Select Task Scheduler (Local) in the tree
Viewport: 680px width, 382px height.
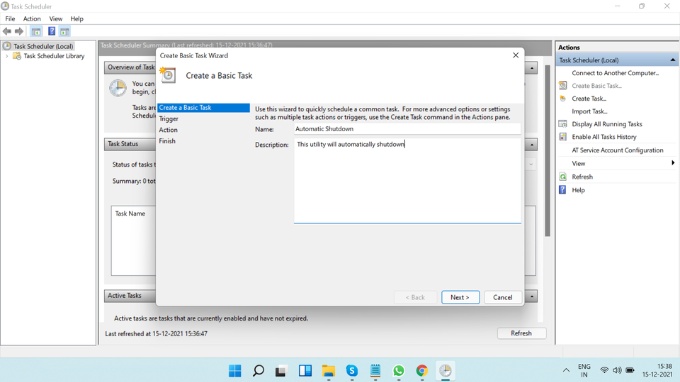pyautogui.click(x=43, y=46)
